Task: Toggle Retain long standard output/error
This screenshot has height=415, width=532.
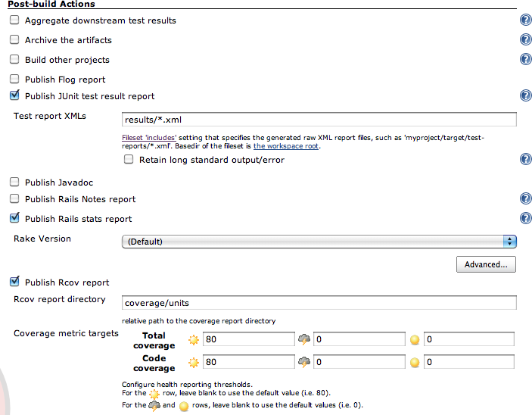Action: (x=129, y=159)
